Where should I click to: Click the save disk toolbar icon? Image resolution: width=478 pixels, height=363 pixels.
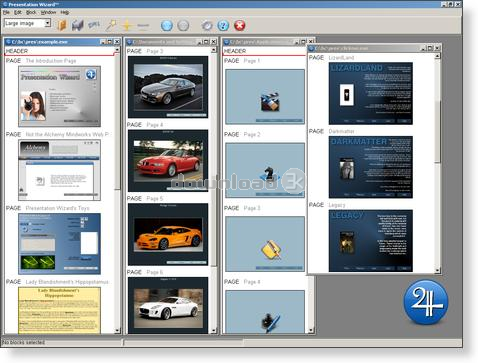[78, 25]
